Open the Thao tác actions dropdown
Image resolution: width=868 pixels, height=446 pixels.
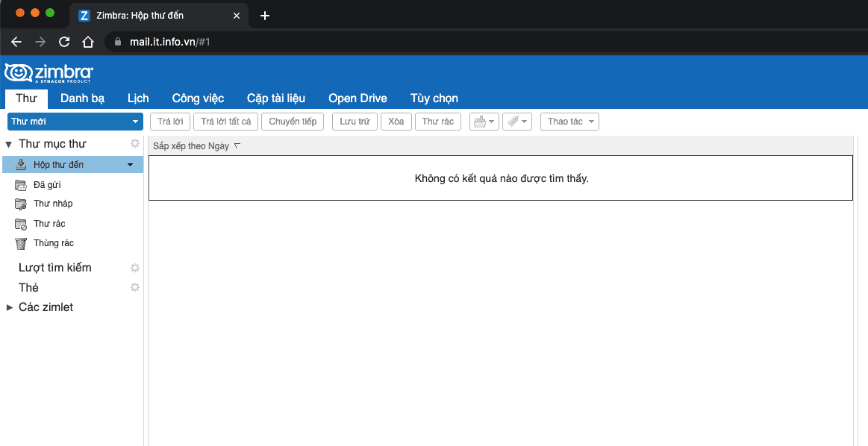569,122
